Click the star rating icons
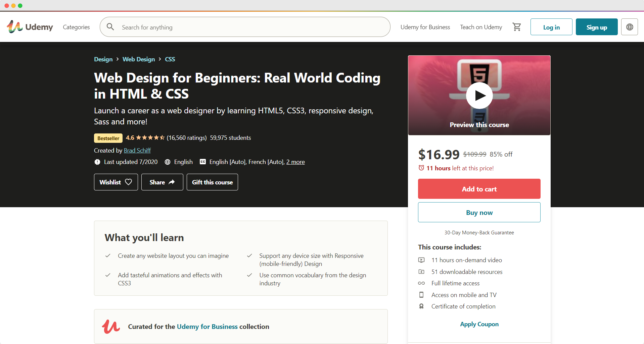The width and height of the screenshot is (644, 344). point(150,137)
